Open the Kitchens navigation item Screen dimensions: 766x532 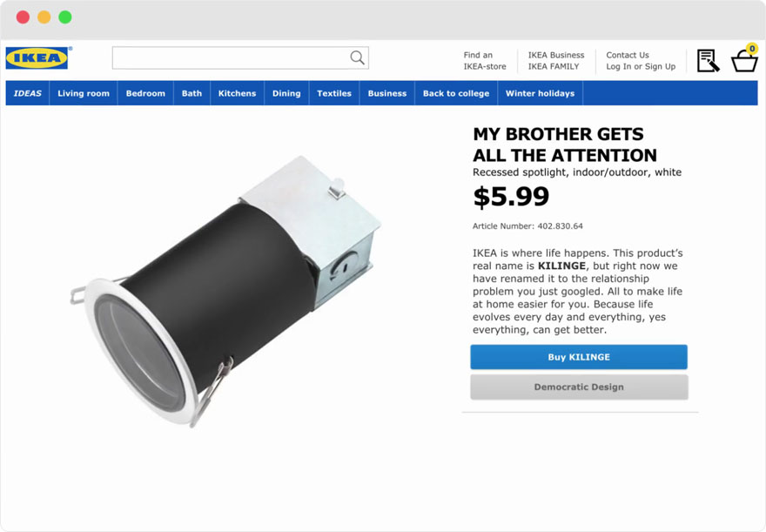point(237,93)
